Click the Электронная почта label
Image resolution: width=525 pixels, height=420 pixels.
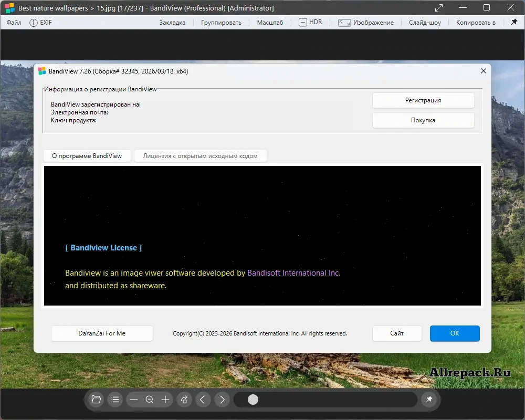[x=79, y=112]
